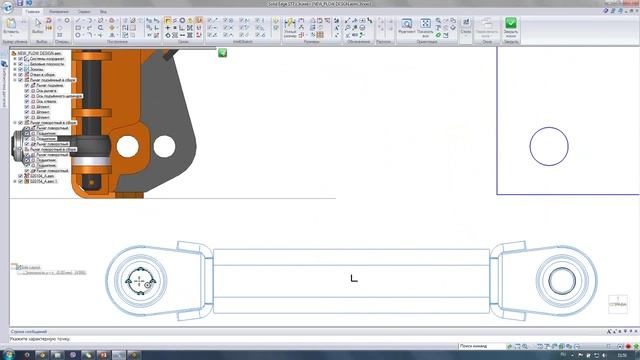This screenshot has width=640, height=360.
Task: Expand the Отвал в сборе tree node
Action: 15,75
